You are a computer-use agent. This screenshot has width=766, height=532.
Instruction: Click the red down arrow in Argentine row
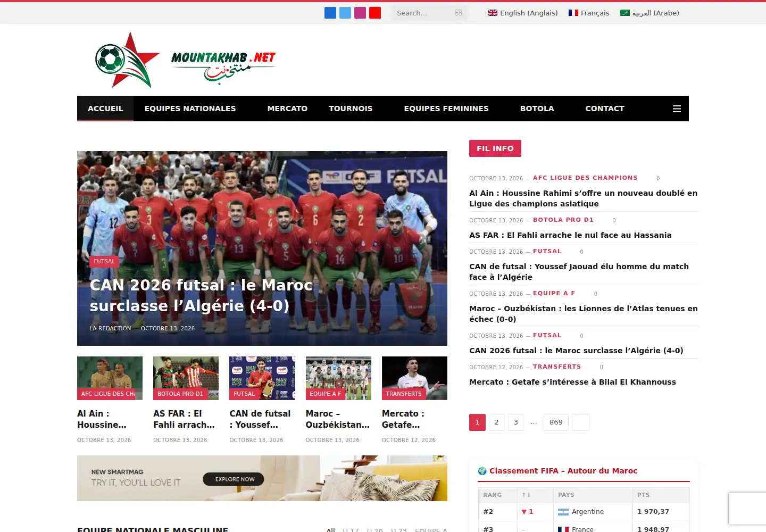point(524,512)
